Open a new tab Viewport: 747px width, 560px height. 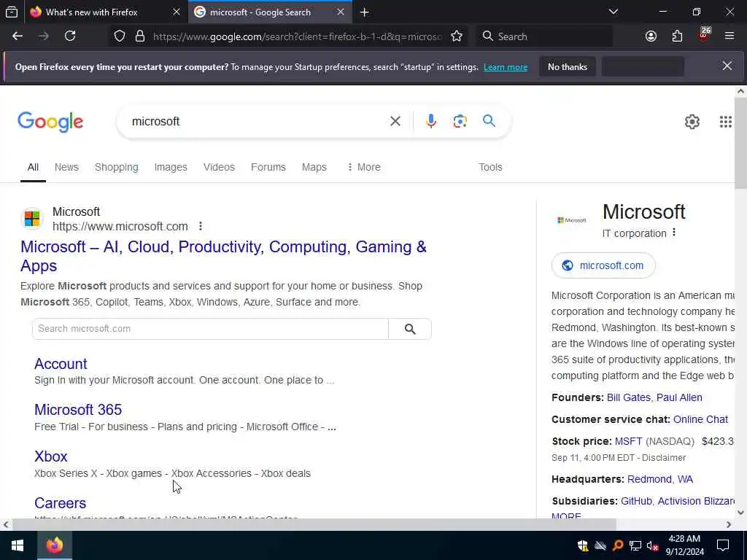coord(365,12)
